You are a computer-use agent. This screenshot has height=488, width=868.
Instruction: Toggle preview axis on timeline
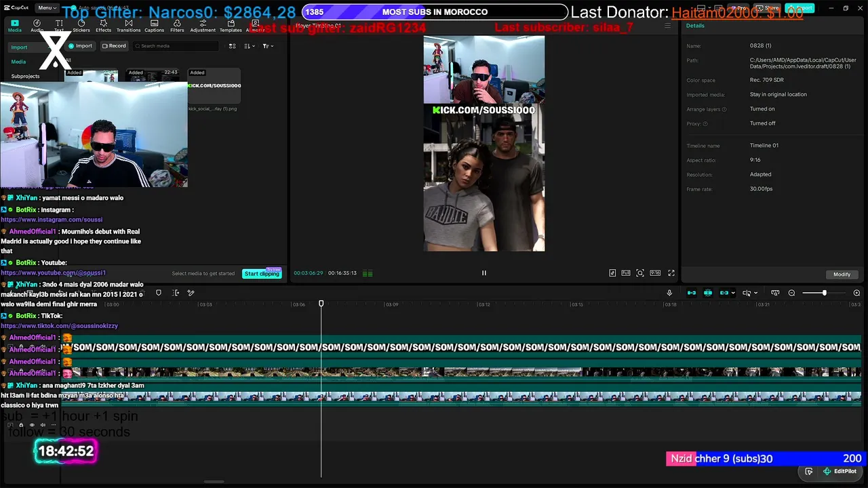[747, 293]
